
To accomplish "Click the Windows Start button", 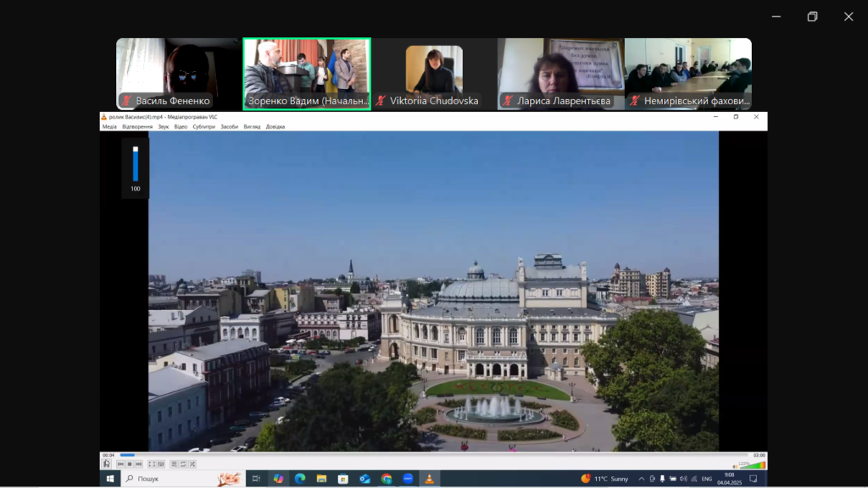I will (110, 479).
